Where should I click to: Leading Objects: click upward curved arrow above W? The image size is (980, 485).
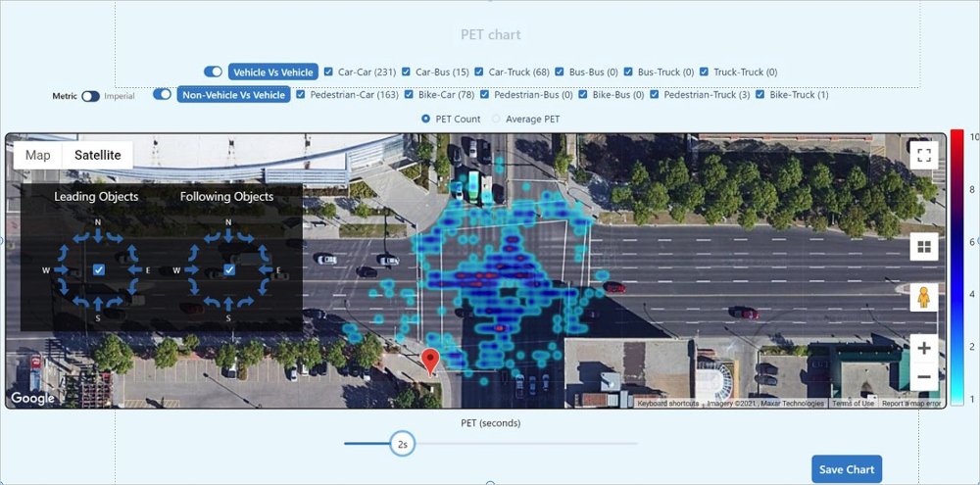click(x=63, y=253)
